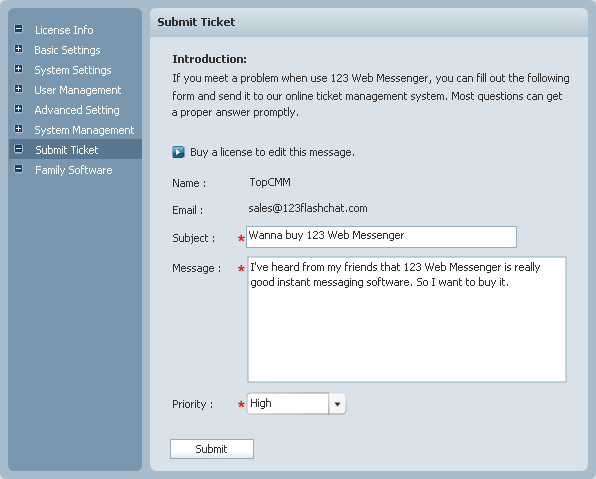The width and height of the screenshot is (596, 479).
Task: Click the 'Submit Ticket' panel title
Action: pyautogui.click(x=196, y=22)
